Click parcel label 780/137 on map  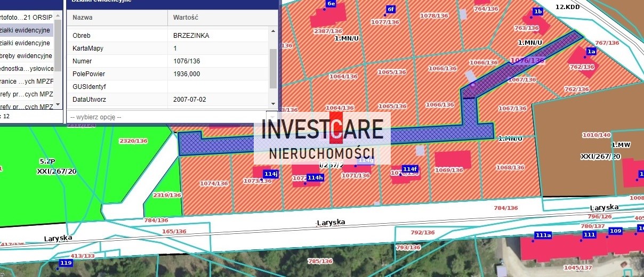click(593, 226)
